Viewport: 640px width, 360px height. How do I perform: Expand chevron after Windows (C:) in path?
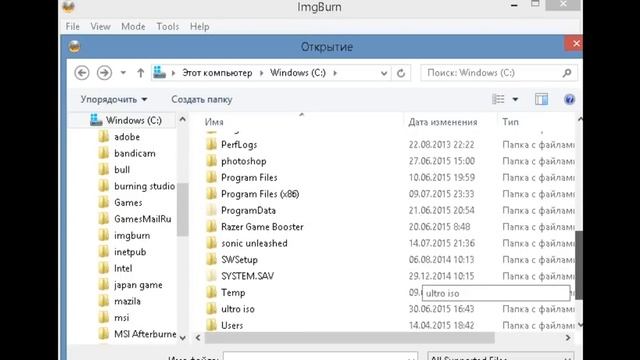[335, 73]
